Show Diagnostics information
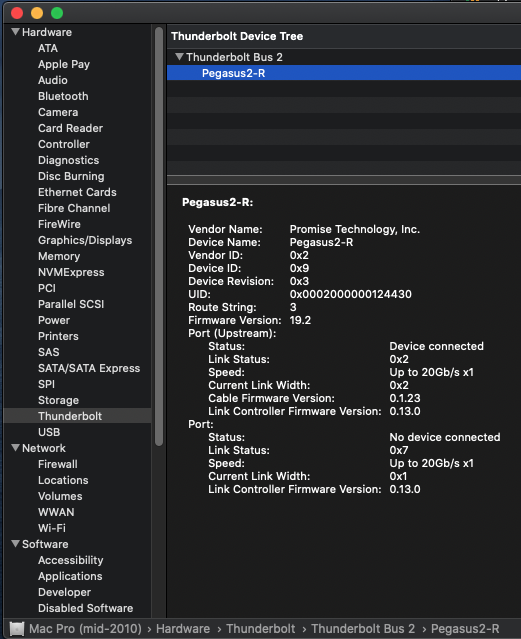The height and width of the screenshot is (639, 521). 68,160
